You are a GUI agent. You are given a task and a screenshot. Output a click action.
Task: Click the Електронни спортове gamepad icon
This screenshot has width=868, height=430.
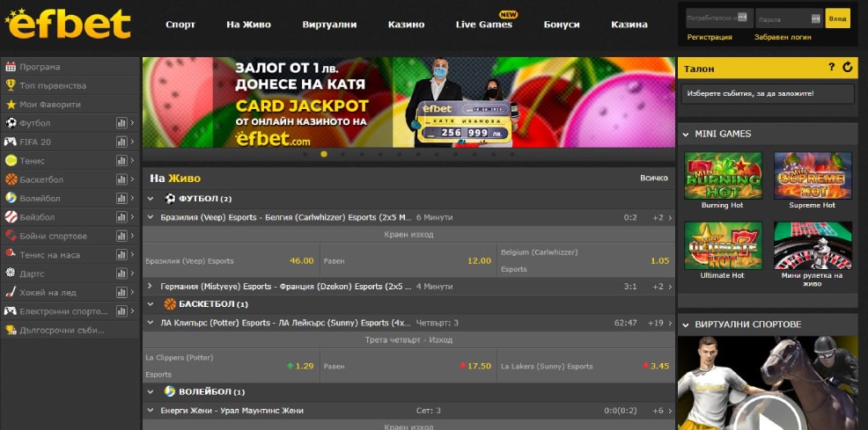[11, 311]
